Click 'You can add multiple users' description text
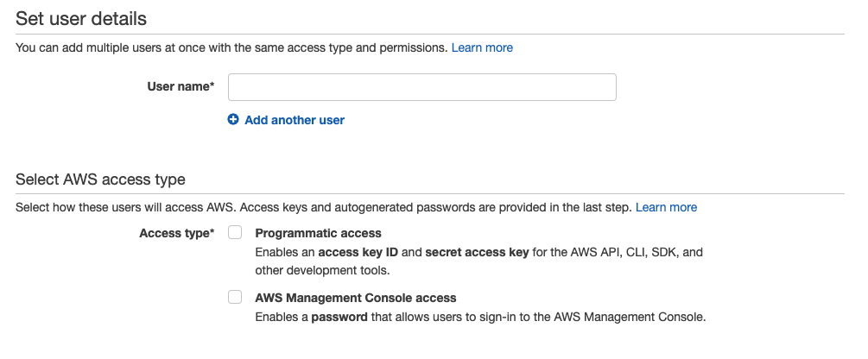Image resolution: width=868 pixels, height=359 pixels. click(x=231, y=47)
